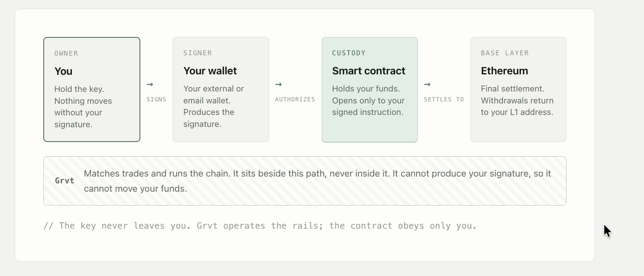Viewport: 644px width, 276px height.
Task: Select the Custody "Smart contract" card
Action: (x=370, y=89)
